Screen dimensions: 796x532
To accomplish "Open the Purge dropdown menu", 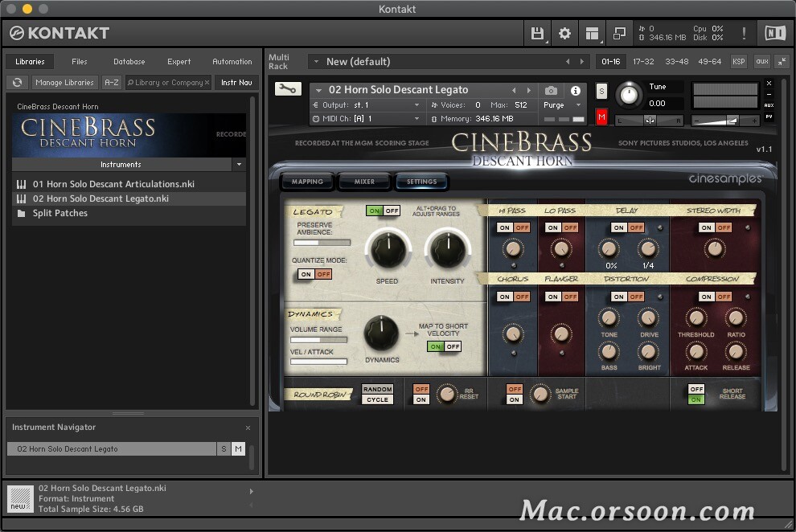I will click(x=561, y=105).
